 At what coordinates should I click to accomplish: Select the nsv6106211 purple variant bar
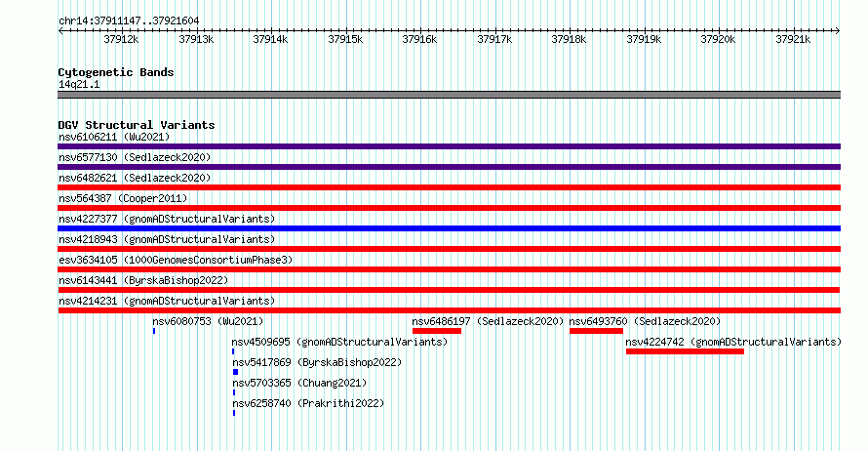449,146
